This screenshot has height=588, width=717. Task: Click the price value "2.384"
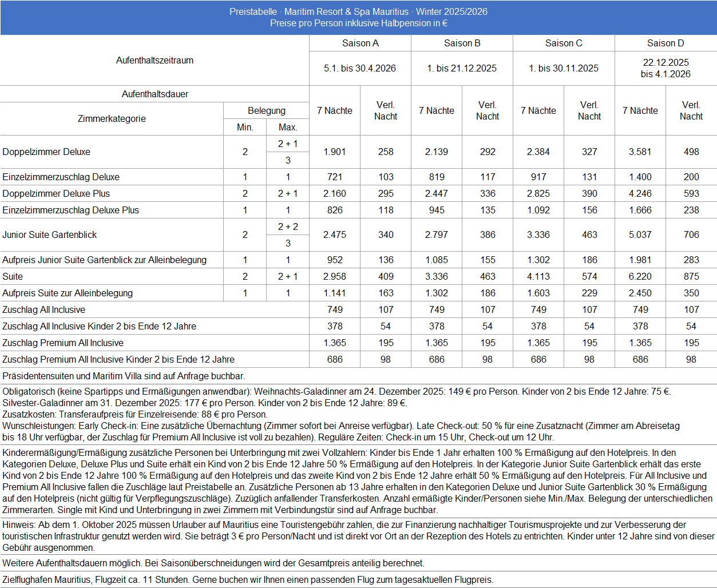538,152
